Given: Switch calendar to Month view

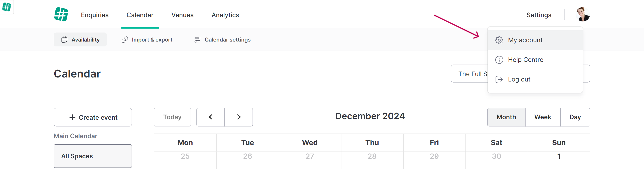Looking at the screenshot, I should (506, 117).
